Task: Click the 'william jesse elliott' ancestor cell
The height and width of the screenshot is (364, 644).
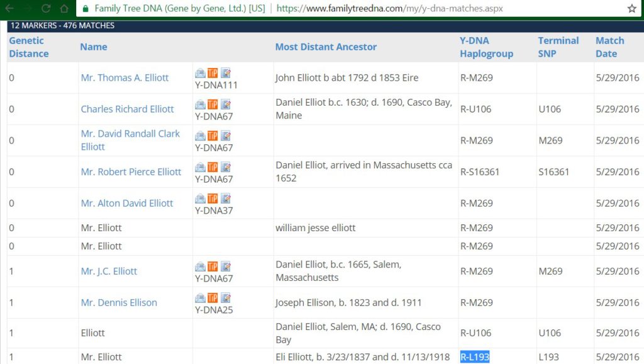Action: (315, 228)
